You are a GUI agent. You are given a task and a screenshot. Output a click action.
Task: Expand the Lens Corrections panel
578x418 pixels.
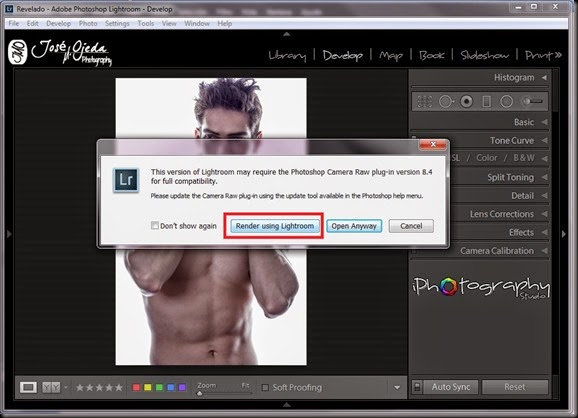544,214
